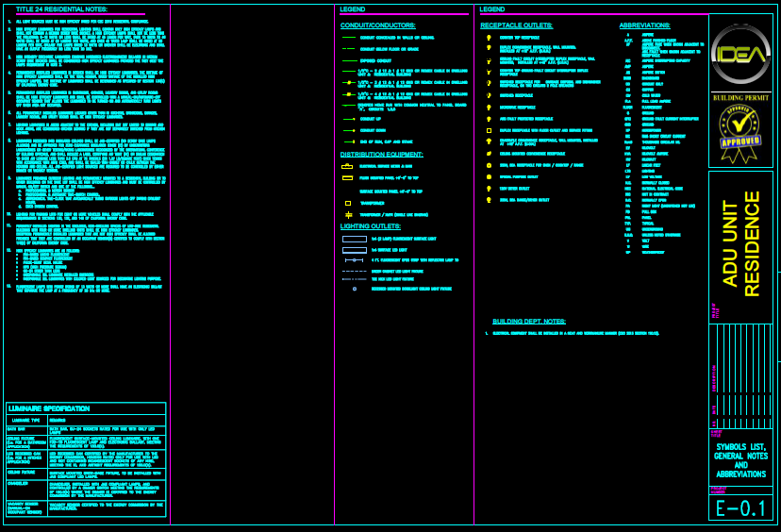
Task: Click the recessed downlight circle symbol
Action: pos(354,289)
